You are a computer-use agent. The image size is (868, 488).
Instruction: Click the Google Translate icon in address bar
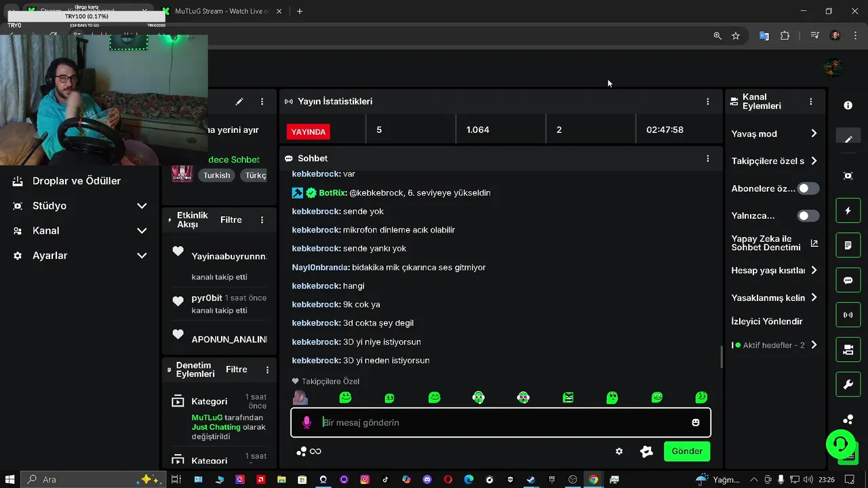tap(764, 36)
